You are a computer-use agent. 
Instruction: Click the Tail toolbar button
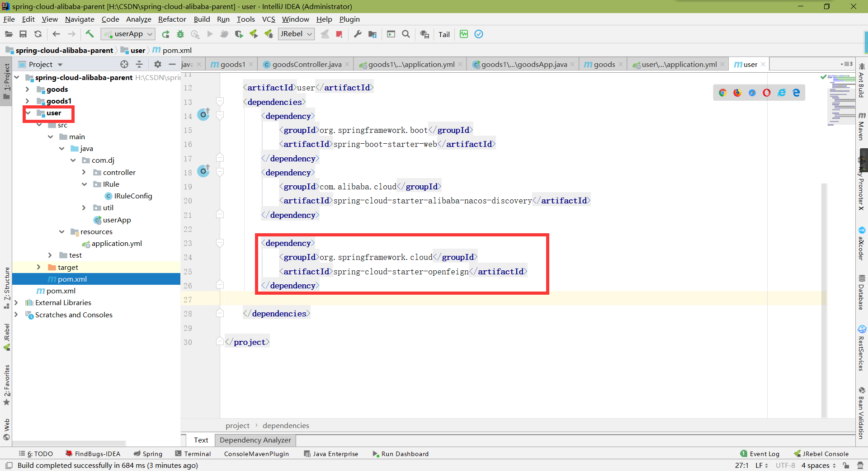(444, 34)
